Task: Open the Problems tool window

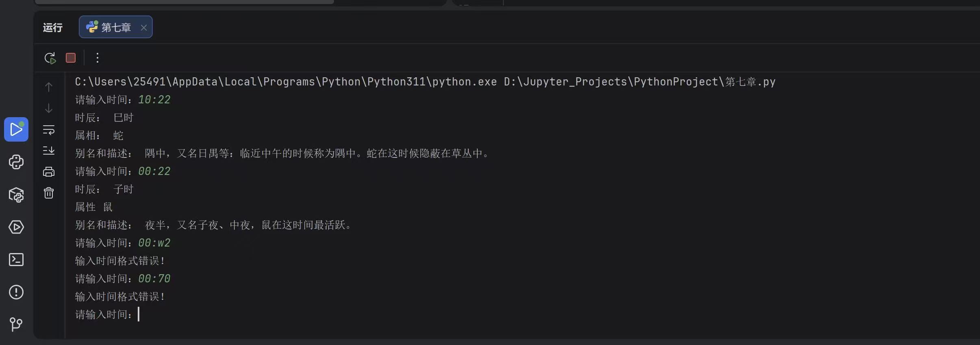Action: click(16, 292)
